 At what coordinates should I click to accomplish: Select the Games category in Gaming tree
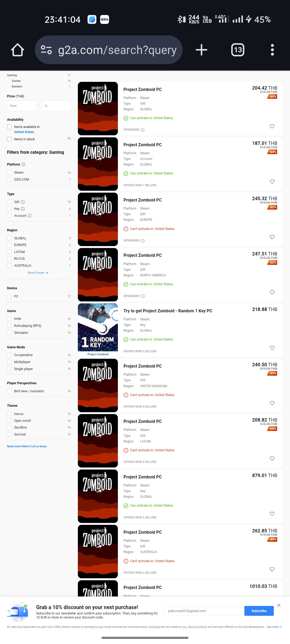[x=16, y=81]
